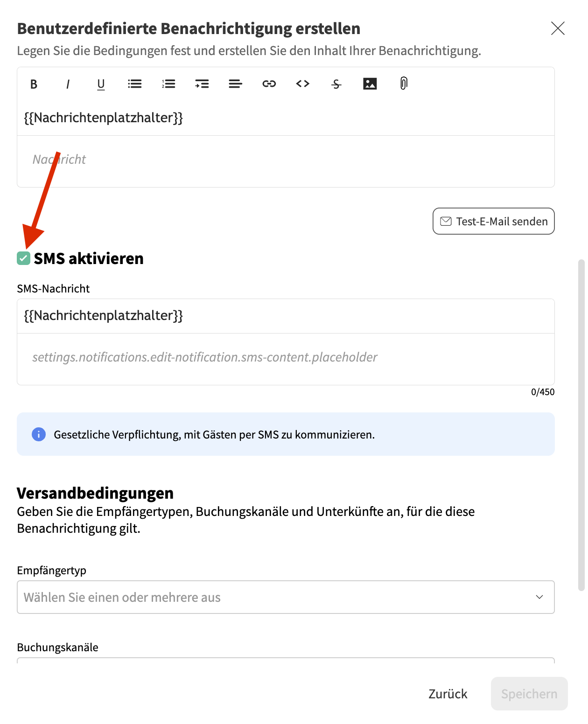The image size is (588, 724).
Task: Close the notification dialog with X
Action: tap(558, 28)
